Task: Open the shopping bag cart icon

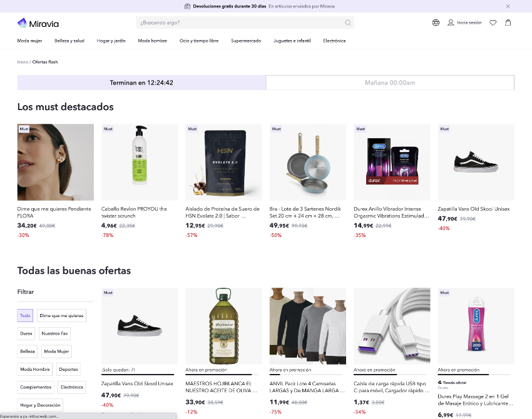Action: click(x=508, y=23)
